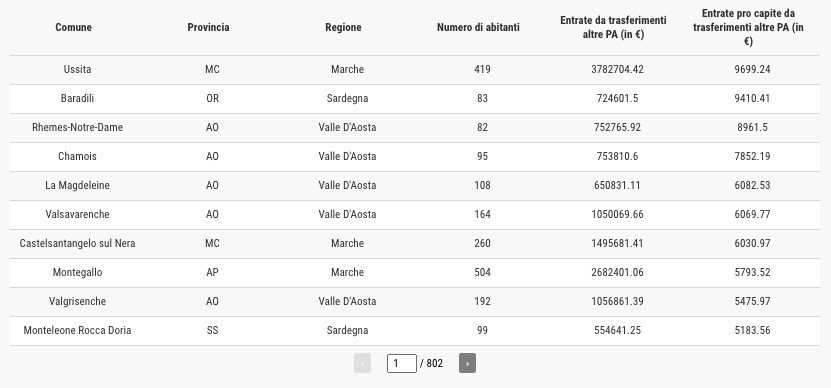Sort by the Provincia column header
This screenshot has height=388, width=831.
208,27
